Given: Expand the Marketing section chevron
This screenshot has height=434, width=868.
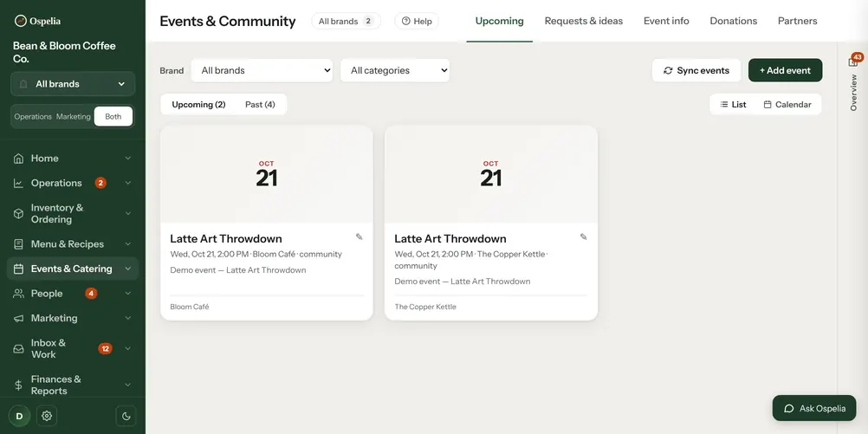Looking at the screenshot, I should 128,318.
